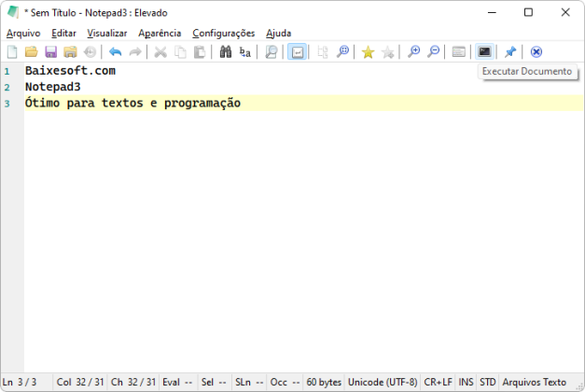
Task: Click the 'Ln 3 / 3' status bar field
Action: pyautogui.click(x=26, y=383)
